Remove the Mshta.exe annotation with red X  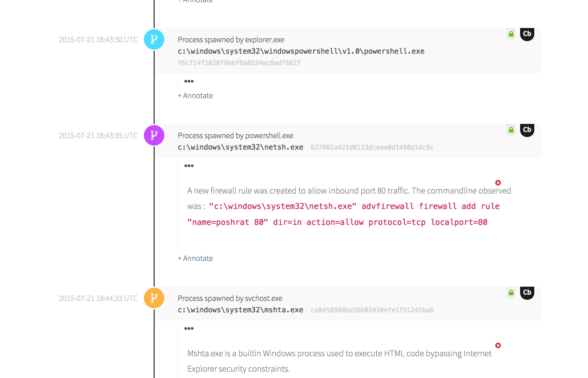coord(498,345)
